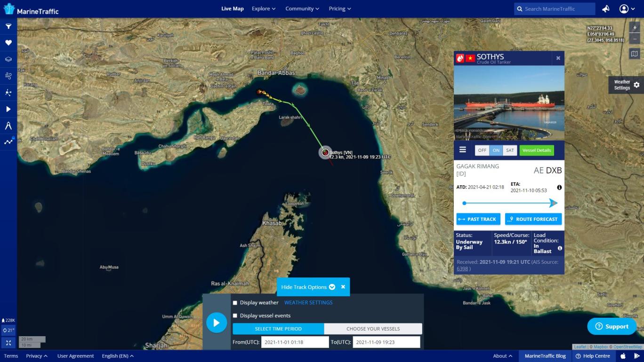Click the voyage progress arrow bar
The width and height of the screenshot is (644, 362).
(510, 203)
